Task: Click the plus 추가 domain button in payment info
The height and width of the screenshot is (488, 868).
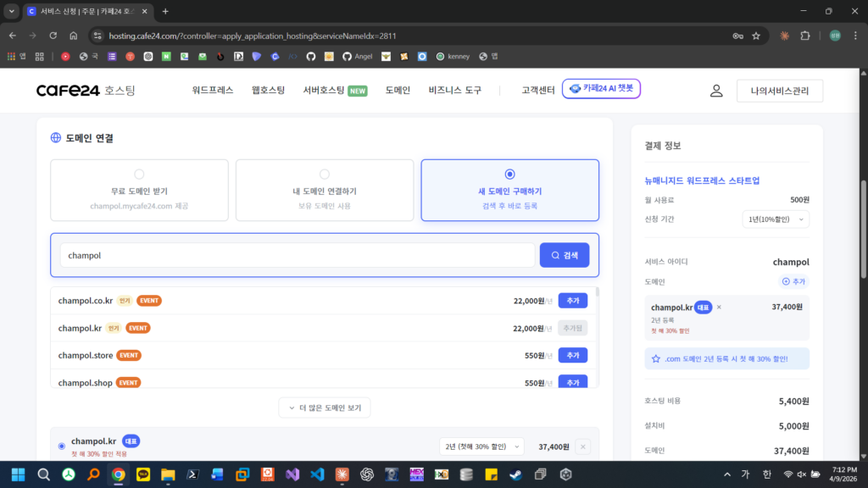Action: click(x=793, y=281)
